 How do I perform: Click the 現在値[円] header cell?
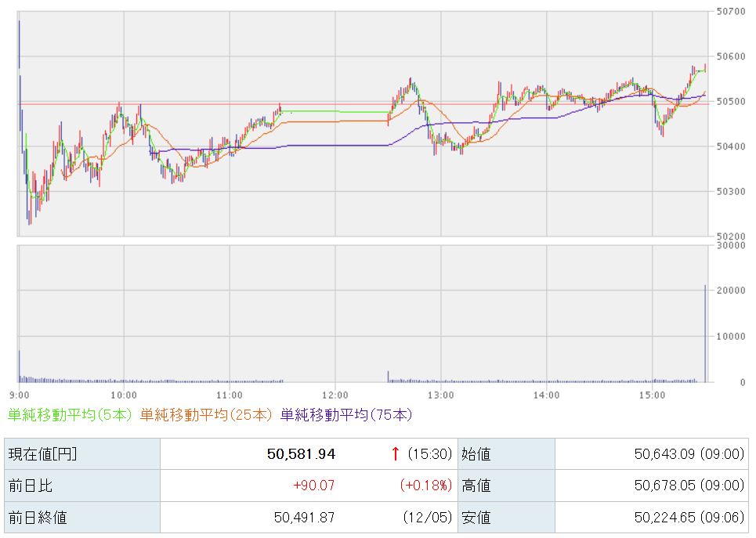coord(42,454)
